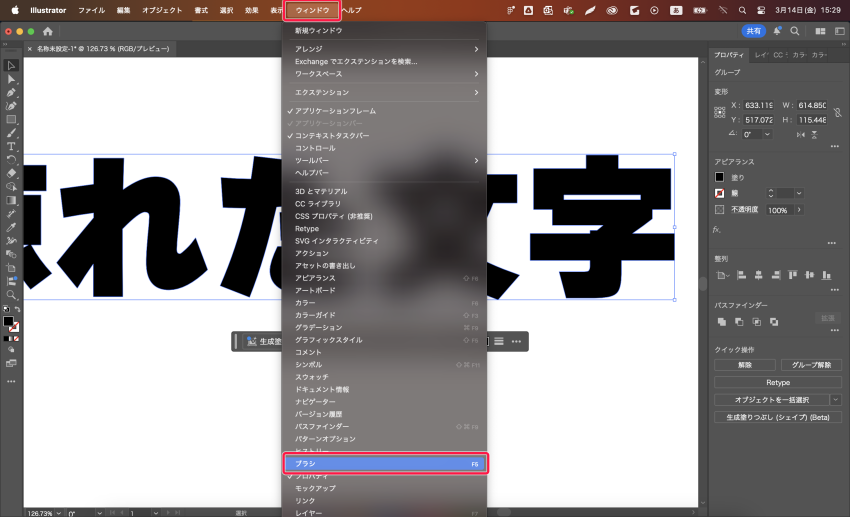Flip the selection horizontally in the Transform section
This screenshot has height=517, width=850.
pyautogui.click(x=801, y=134)
